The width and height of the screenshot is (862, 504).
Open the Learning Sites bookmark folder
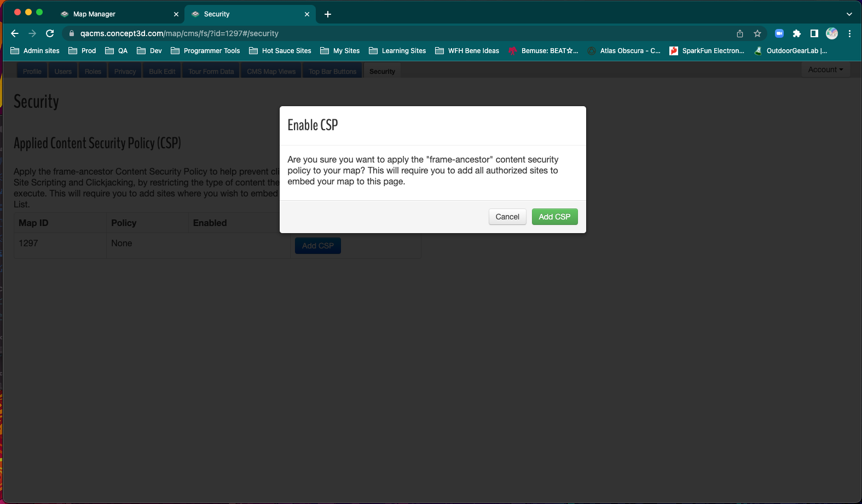click(397, 51)
